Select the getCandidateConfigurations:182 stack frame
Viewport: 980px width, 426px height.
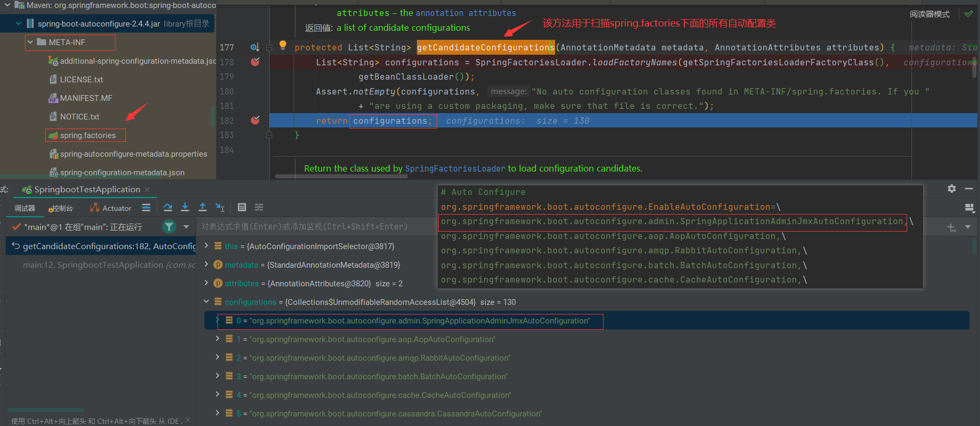click(x=101, y=246)
